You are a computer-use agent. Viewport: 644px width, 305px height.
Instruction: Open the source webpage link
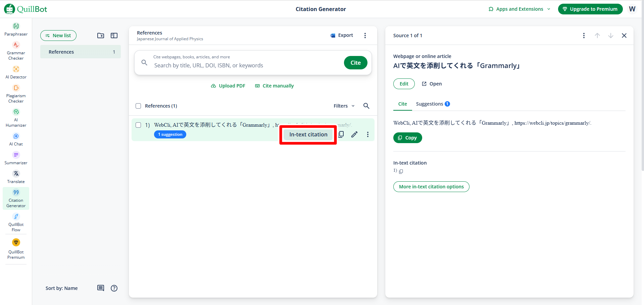432,84
